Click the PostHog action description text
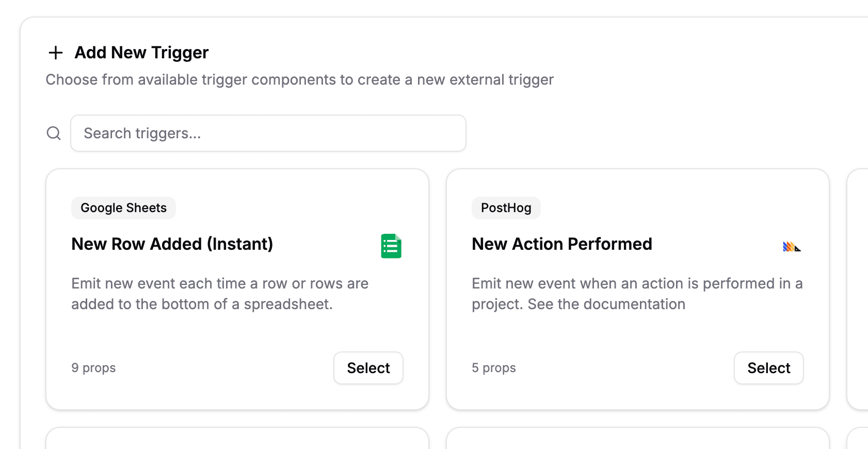This screenshot has height=449, width=868. [x=637, y=294]
